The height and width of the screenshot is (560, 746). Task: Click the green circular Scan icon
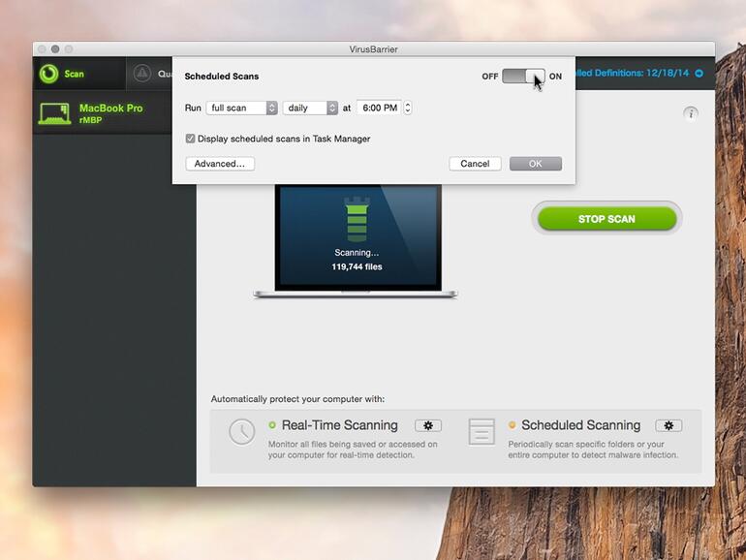coord(48,74)
